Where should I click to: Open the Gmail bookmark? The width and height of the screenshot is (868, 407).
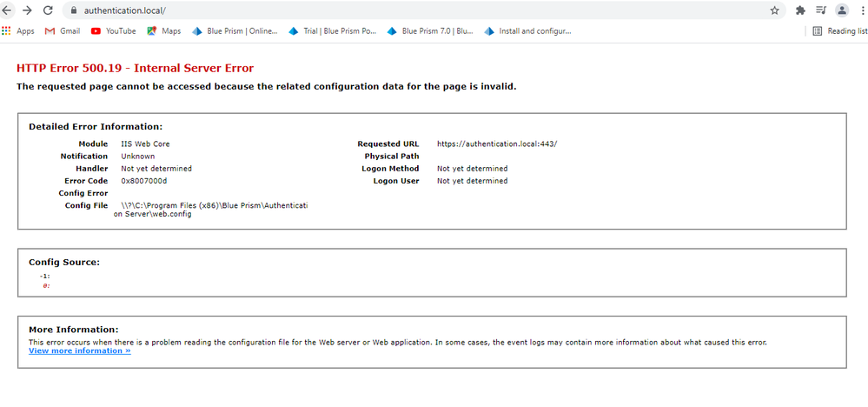[63, 31]
